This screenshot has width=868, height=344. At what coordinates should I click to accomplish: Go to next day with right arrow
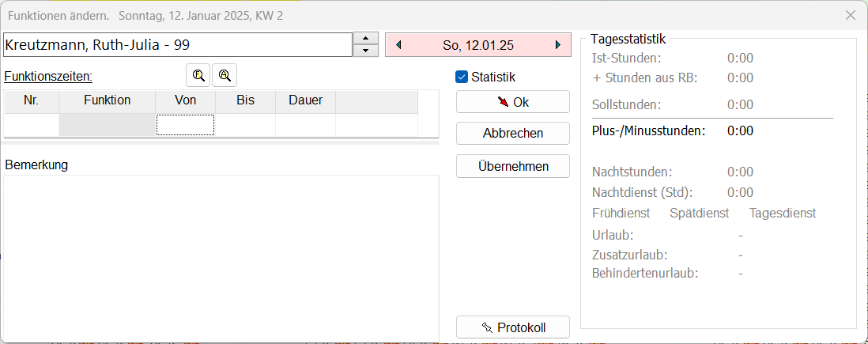(558, 45)
